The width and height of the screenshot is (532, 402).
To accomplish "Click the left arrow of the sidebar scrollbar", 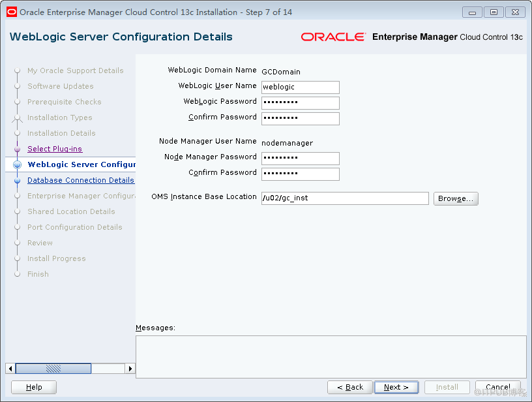I will pos(10,368).
